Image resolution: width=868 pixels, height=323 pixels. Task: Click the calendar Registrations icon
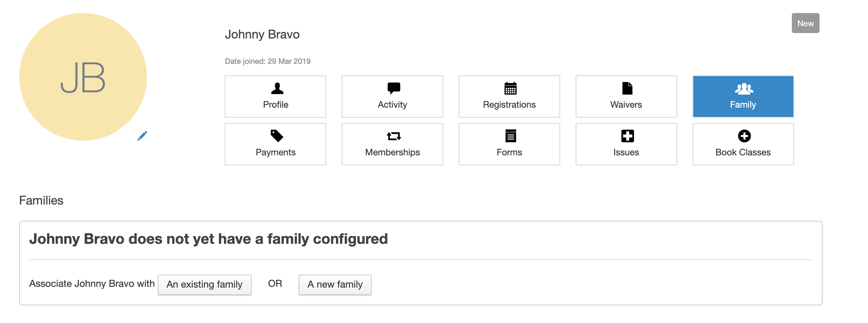(511, 88)
